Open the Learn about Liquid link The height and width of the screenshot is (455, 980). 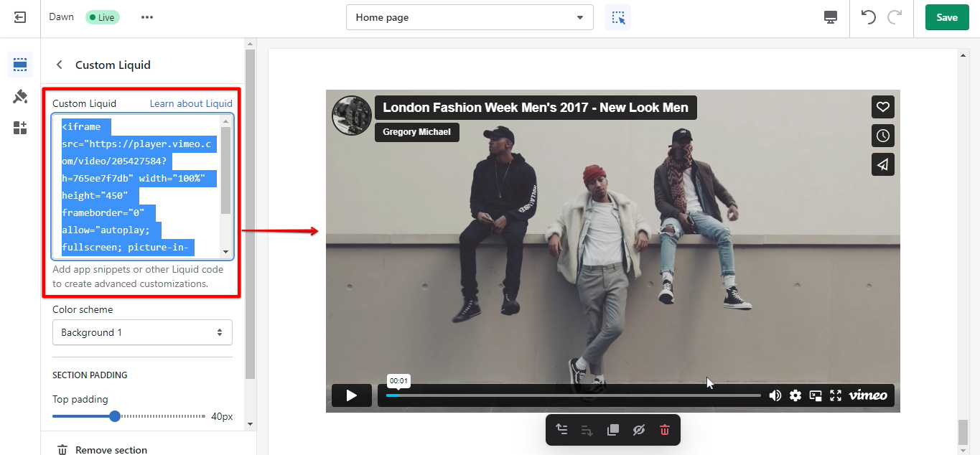click(191, 103)
